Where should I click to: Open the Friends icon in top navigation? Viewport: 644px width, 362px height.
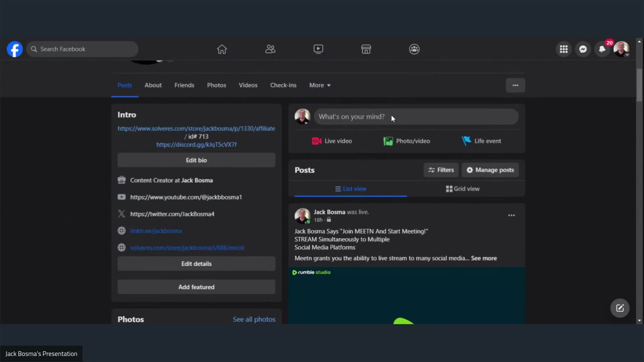(270, 49)
